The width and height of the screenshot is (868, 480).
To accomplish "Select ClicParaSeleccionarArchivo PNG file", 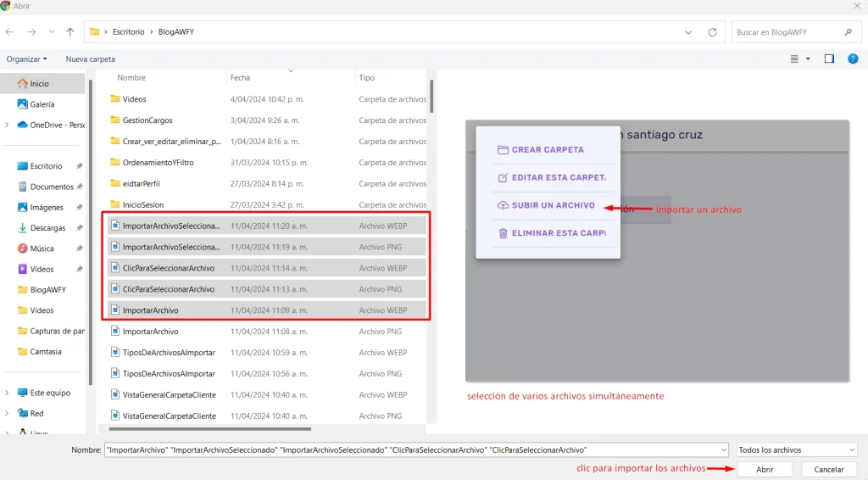I will [267, 289].
